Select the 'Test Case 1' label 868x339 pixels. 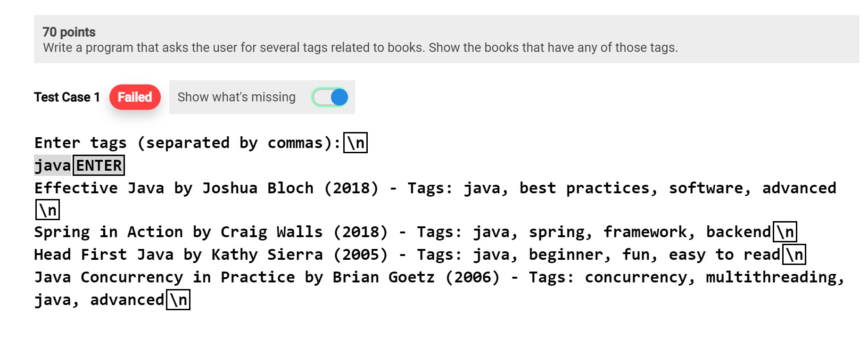coord(66,97)
